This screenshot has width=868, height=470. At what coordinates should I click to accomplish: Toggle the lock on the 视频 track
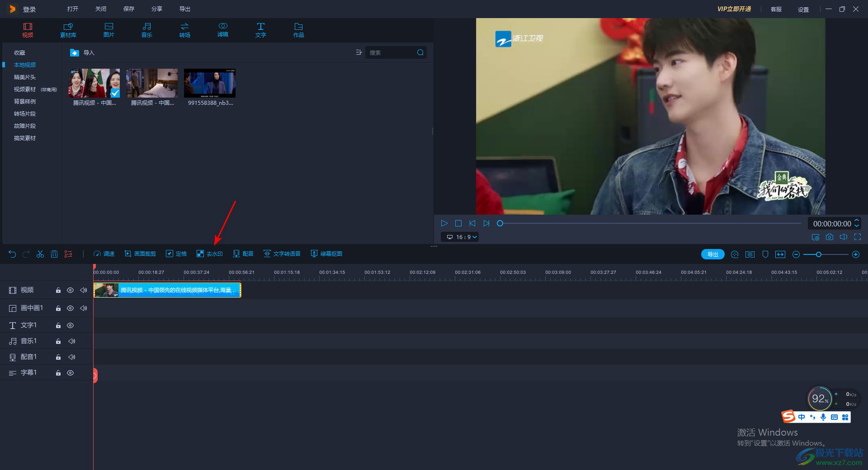coord(58,290)
